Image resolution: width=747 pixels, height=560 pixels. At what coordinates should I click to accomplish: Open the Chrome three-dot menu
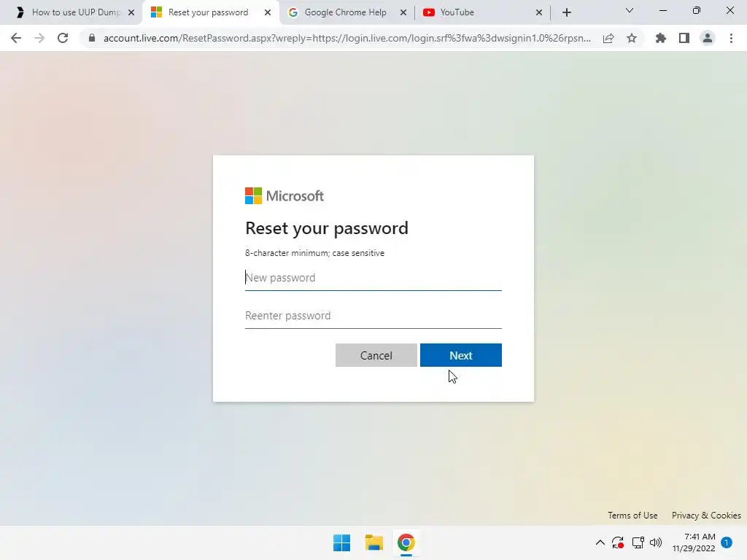point(731,38)
